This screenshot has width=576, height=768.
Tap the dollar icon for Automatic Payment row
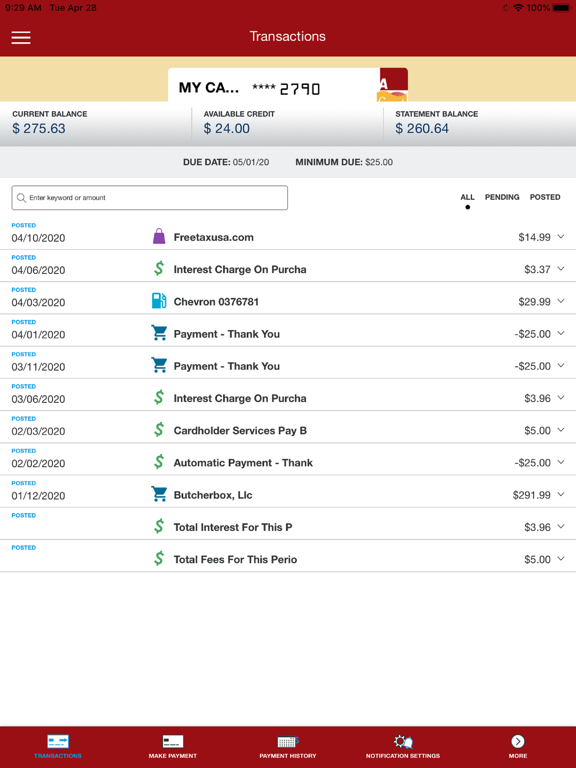(x=159, y=462)
